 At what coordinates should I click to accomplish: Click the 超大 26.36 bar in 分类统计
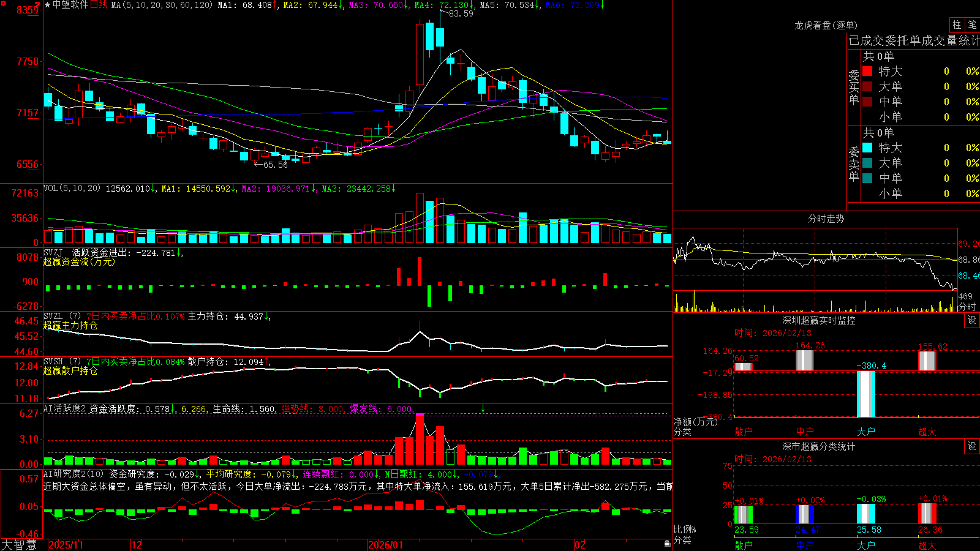coord(927,514)
